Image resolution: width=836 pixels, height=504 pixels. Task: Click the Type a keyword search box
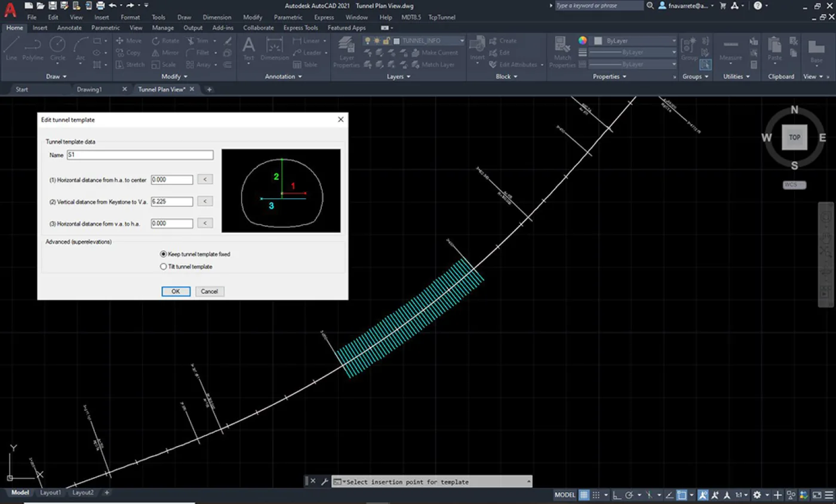(x=599, y=5)
